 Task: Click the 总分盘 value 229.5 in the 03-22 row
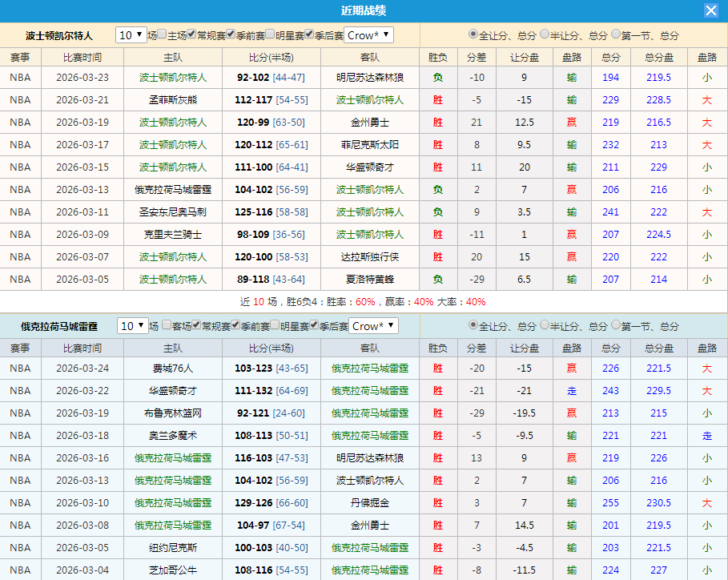pyautogui.click(x=659, y=392)
